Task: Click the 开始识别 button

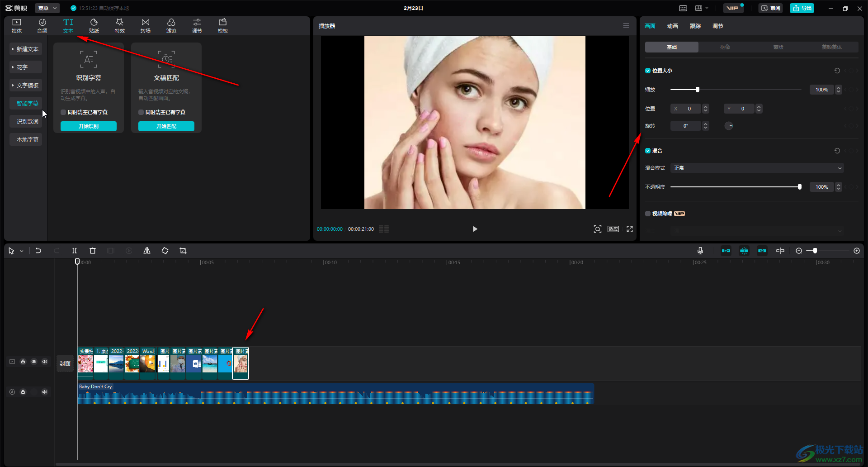Action: click(x=89, y=126)
